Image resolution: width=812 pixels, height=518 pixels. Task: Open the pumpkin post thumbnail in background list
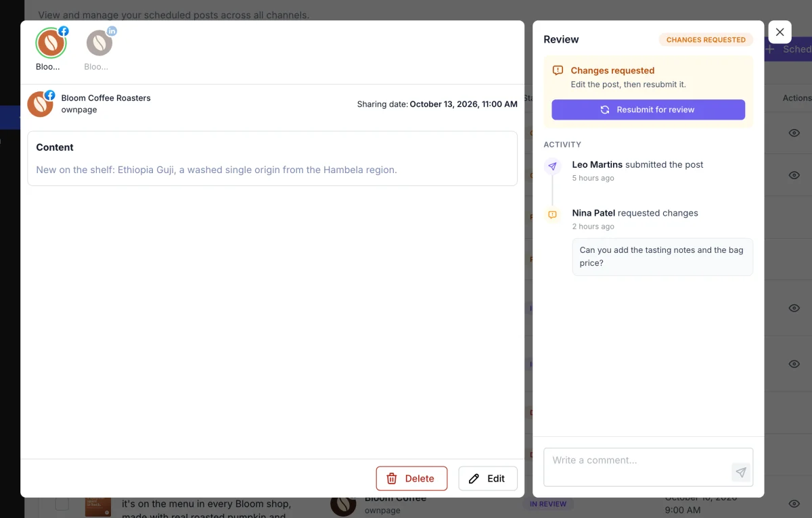[97, 506]
